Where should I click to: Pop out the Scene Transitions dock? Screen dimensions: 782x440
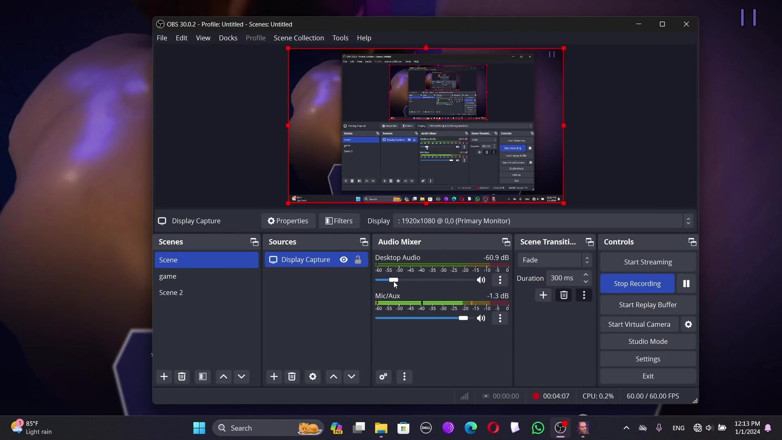590,242
